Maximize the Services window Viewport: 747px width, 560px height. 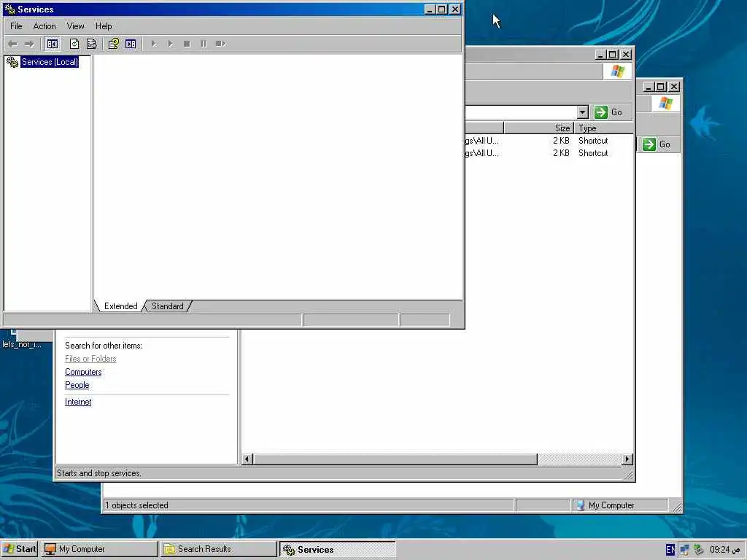441,9
